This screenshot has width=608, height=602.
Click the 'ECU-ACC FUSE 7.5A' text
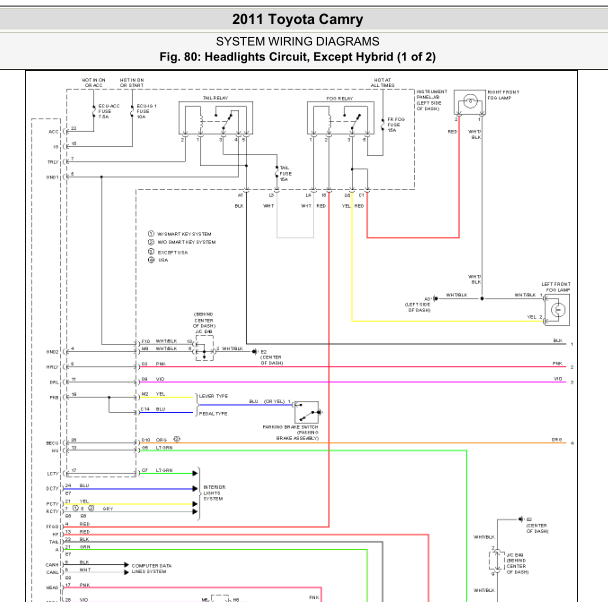(x=109, y=111)
